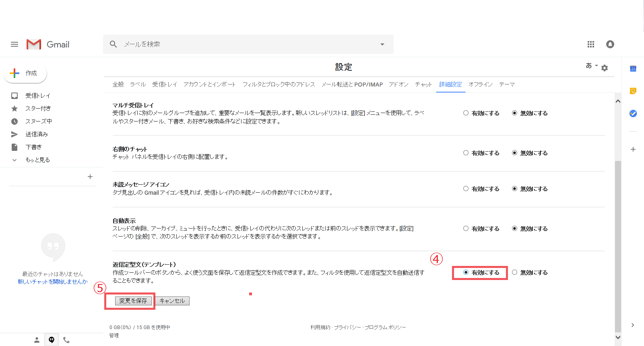The width and height of the screenshot is (644, 346).
Task: Open the input tools あ dropdown
Action: tap(592, 66)
